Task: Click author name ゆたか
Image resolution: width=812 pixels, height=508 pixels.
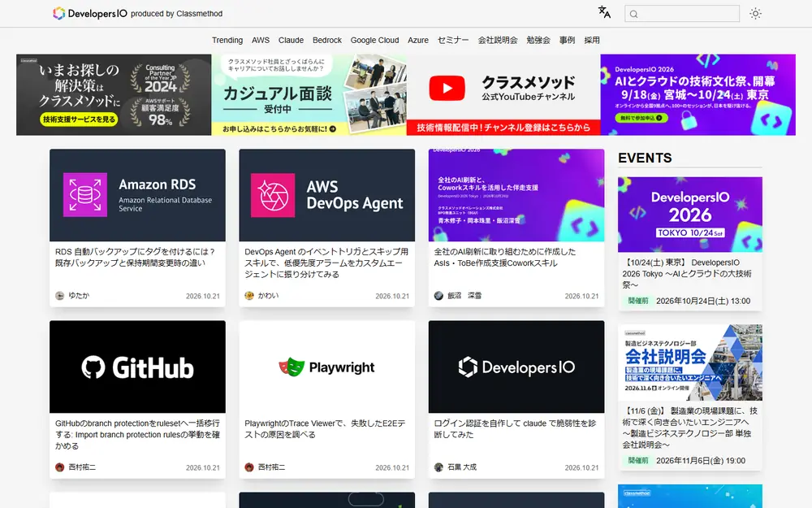Action: pyautogui.click(x=79, y=296)
